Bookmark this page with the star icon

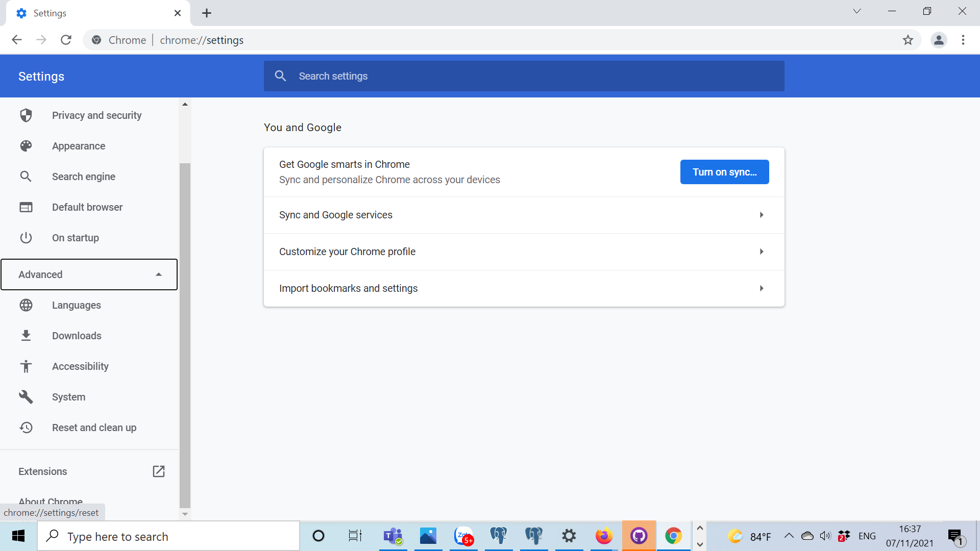(908, 40)
